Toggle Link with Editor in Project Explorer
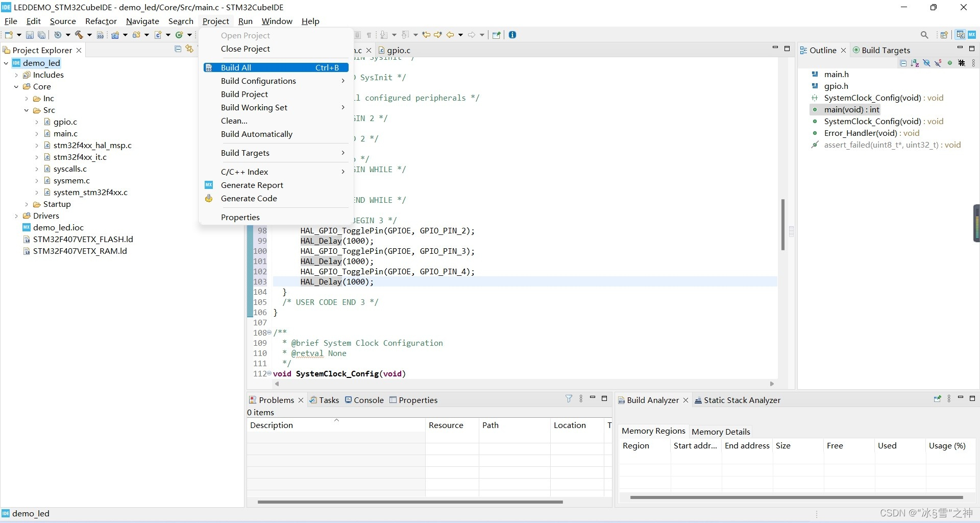The width and height of the screenshot is (980, 523). click(189, 49)
